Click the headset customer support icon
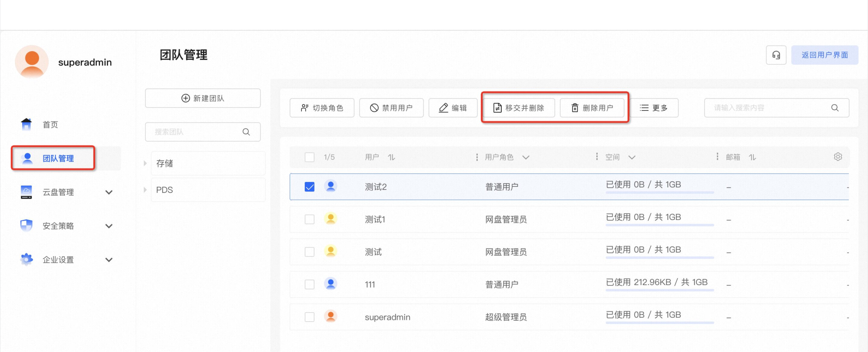 (x=776, y=55)
